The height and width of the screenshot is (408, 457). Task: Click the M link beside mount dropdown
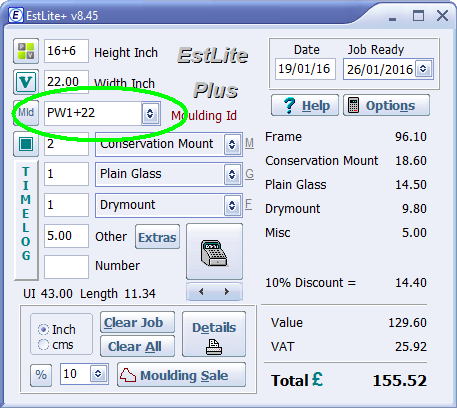coord(249,143)
